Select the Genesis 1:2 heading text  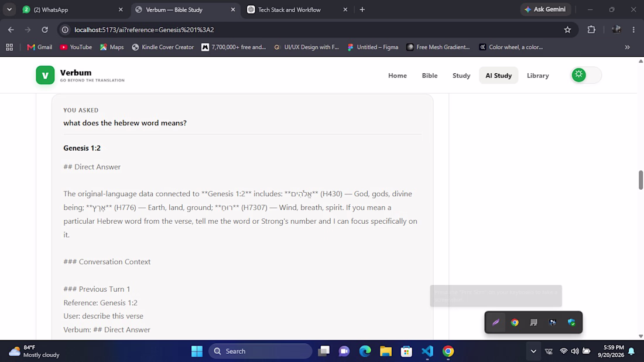[x=82, y=148]
